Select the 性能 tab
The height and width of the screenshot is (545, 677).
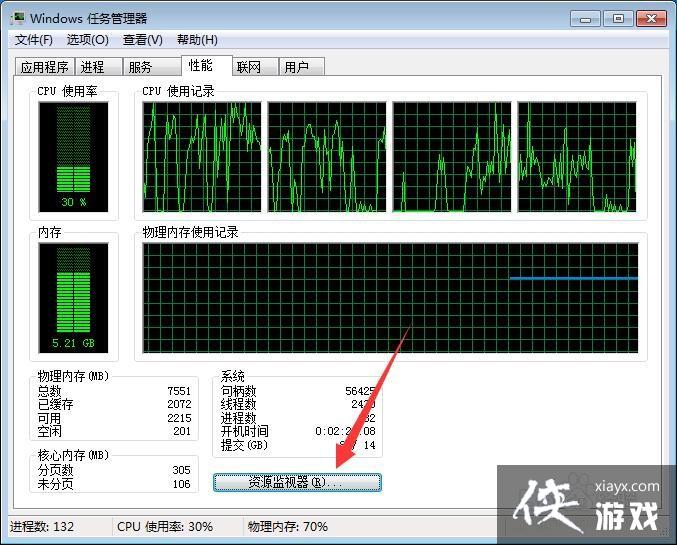coord(206,66)
